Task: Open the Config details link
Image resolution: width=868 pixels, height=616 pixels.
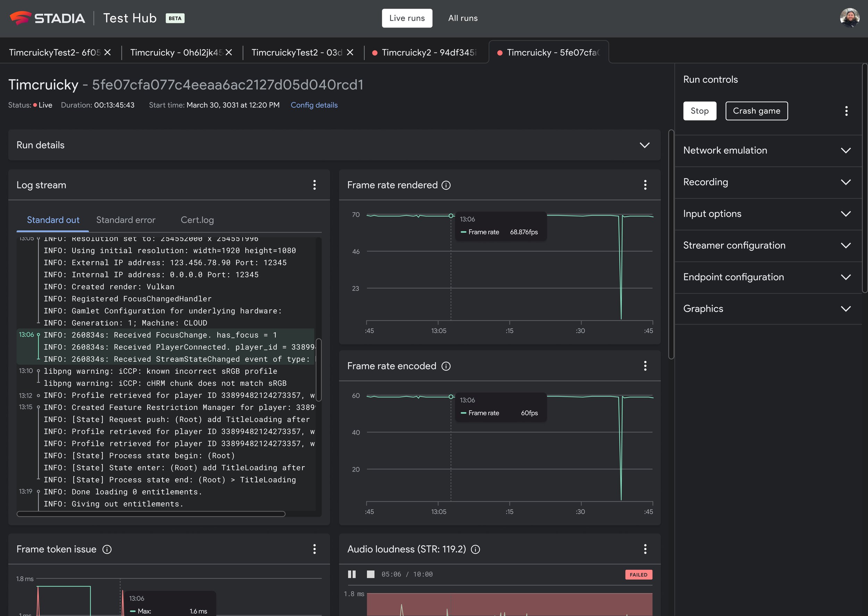Action: click(x=314, y=105)
